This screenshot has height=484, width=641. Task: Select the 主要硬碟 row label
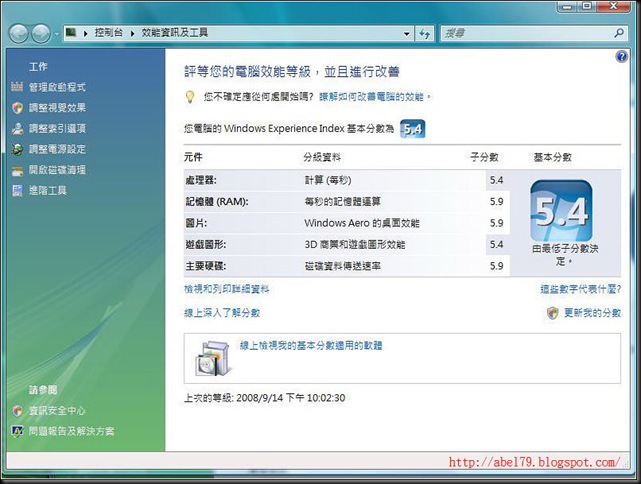[x=206, y=266]
